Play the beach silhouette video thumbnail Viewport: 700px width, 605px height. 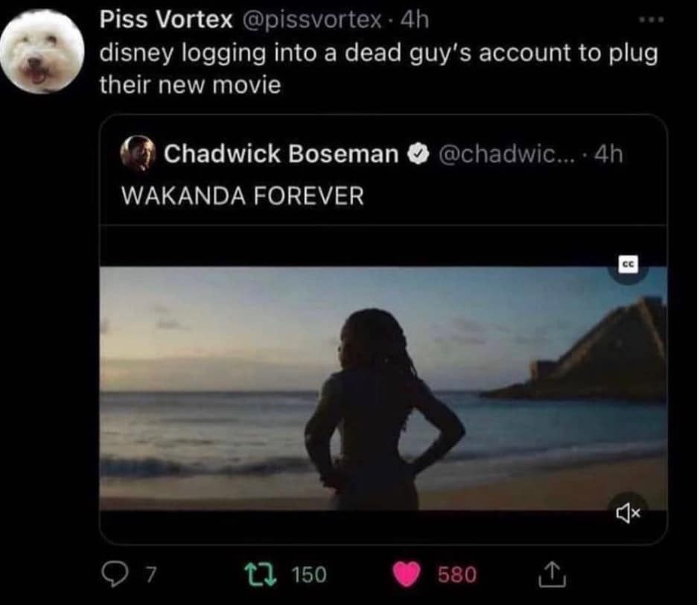[x=383, y=387]
